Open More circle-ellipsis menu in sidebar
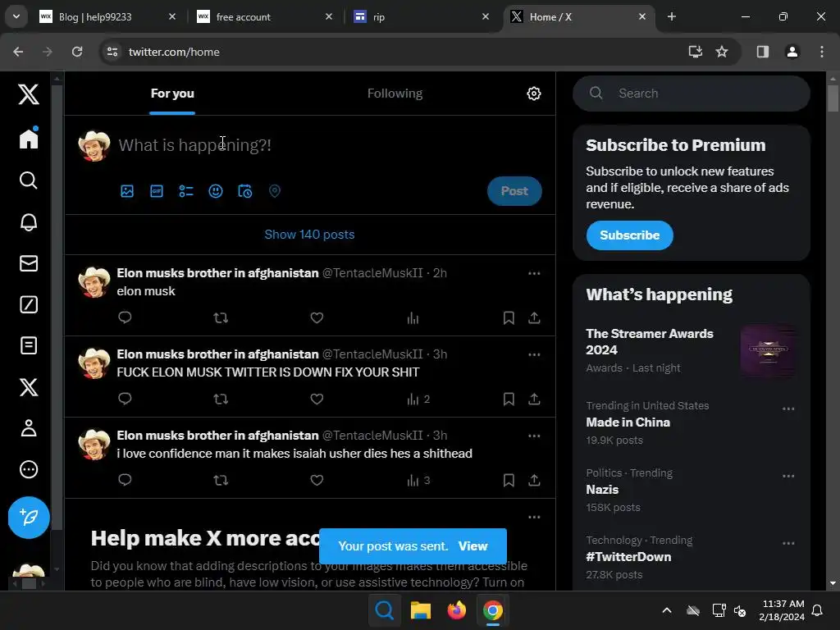Viewport: 840px width, 630px height. pos(29,469)
